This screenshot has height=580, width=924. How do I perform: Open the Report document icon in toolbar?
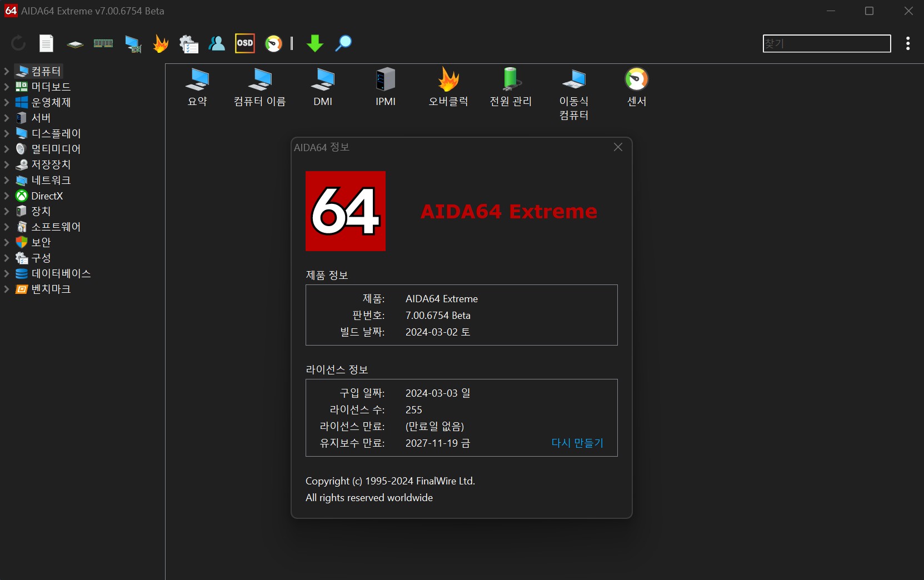click(x=46, y=43)
